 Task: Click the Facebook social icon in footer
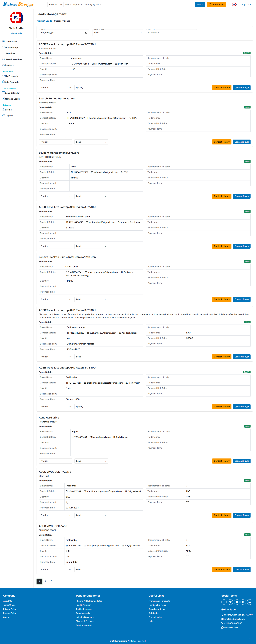[x=224, y=602]
